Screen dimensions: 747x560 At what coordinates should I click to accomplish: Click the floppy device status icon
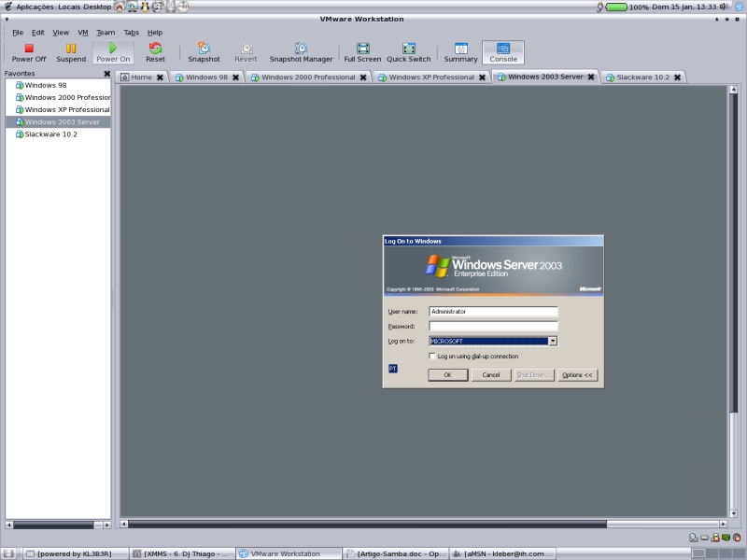[x=715, y=538]
